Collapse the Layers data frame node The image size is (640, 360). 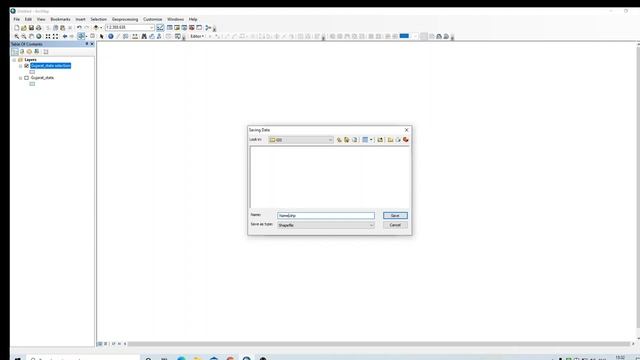tap(14, 60)
